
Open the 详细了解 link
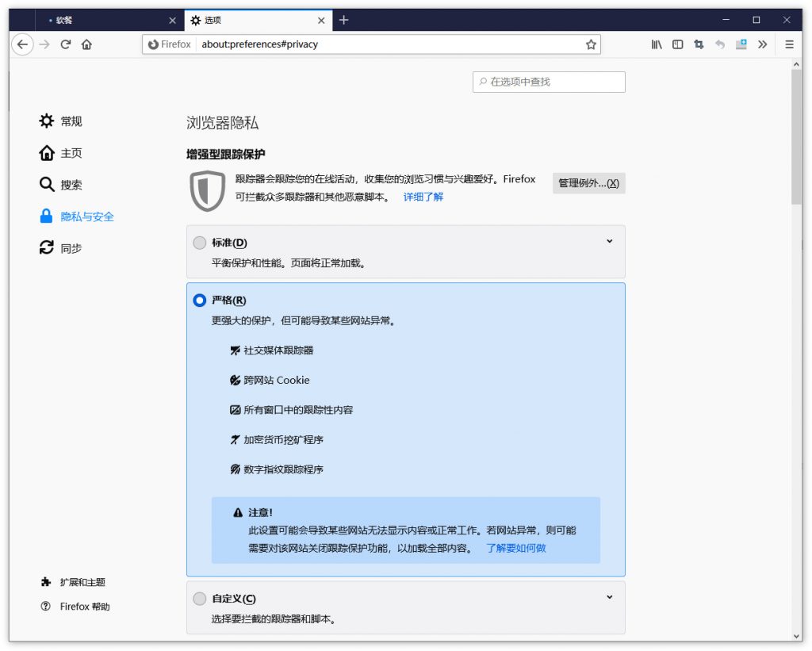click(x=423, y=197)
